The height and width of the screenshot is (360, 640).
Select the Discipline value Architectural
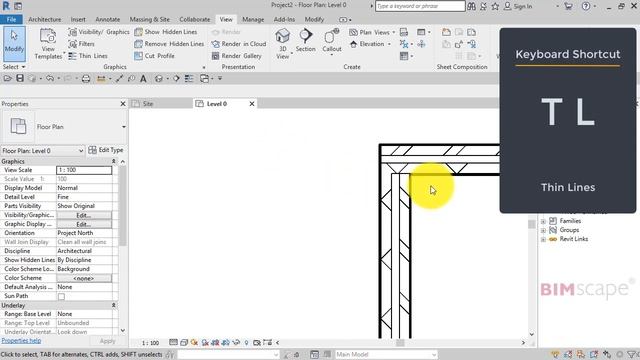pos(84,251)
